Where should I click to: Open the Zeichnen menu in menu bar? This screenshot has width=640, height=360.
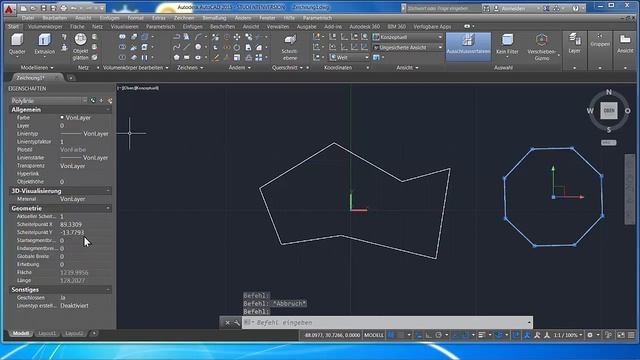[184, 18]
